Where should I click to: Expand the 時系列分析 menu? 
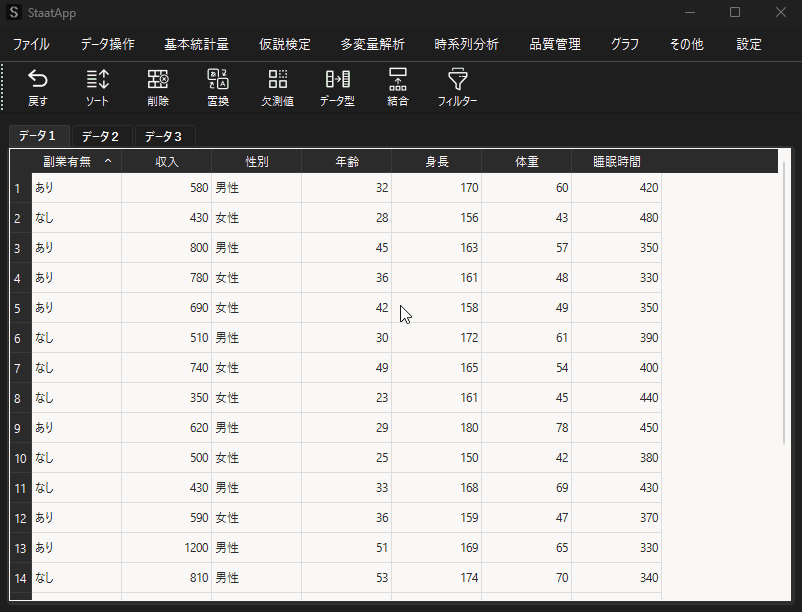(467, 44)
